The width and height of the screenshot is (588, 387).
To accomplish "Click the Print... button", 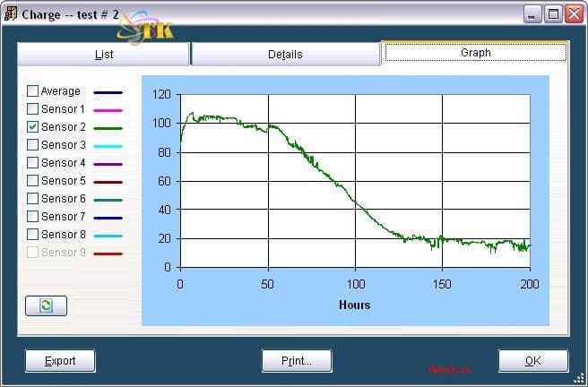I will click(x=297, y=361).
